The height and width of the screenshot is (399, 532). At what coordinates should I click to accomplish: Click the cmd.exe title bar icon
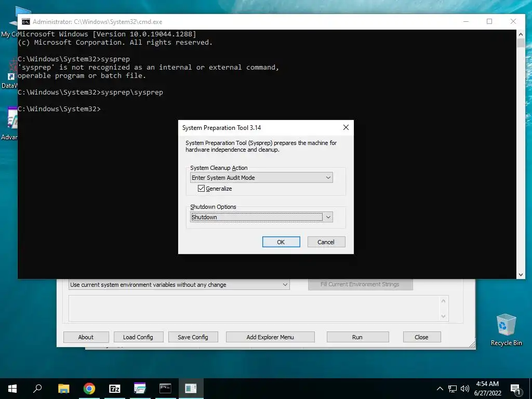26,22
